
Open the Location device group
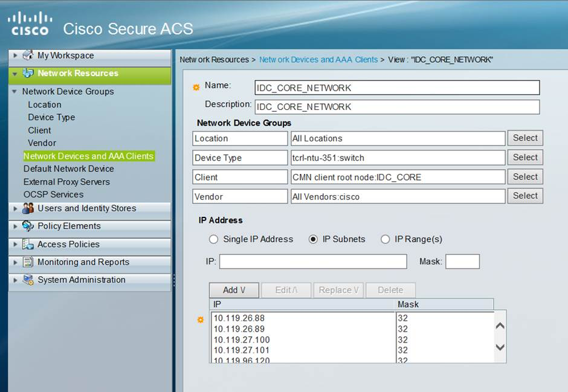[x=45, y=104]
